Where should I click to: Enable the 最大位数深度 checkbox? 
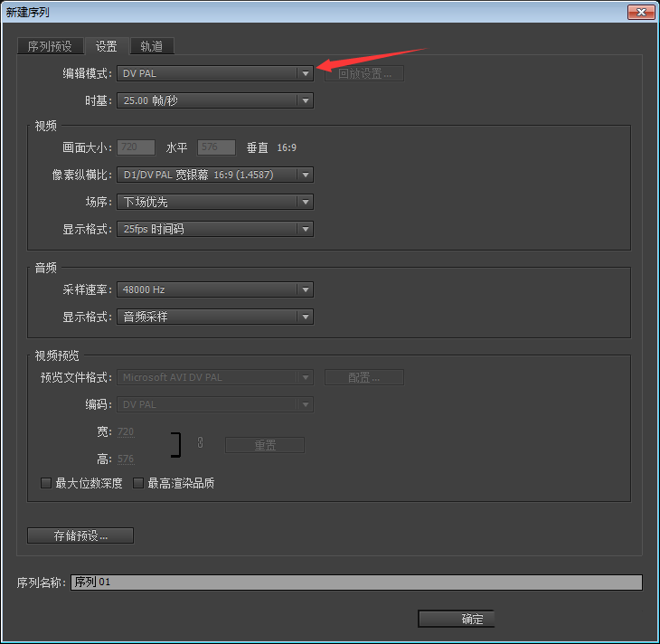tap(46, 483)
